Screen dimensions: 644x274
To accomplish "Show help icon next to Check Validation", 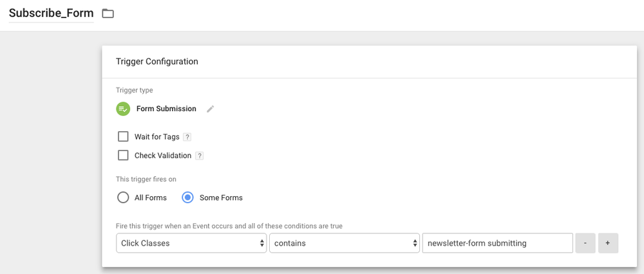I will pyautogui.click(x=200, y=156).
